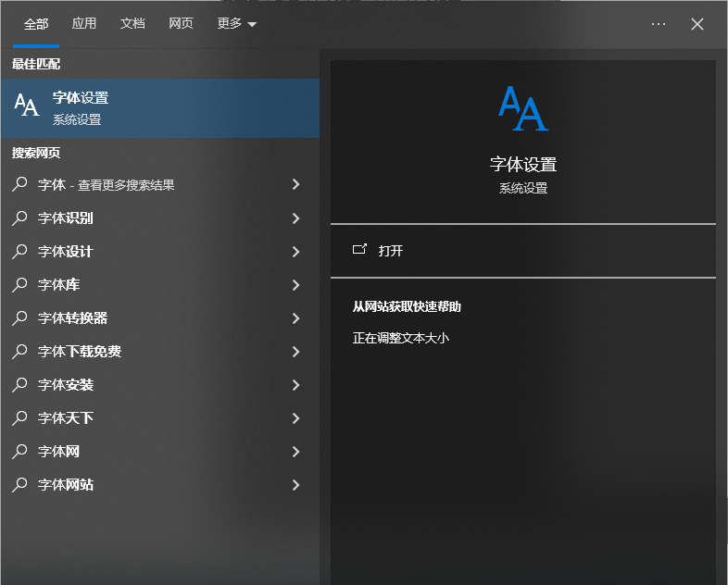Click the open icon beside 打开
This screenshot has width=728, height=585.
359,250
